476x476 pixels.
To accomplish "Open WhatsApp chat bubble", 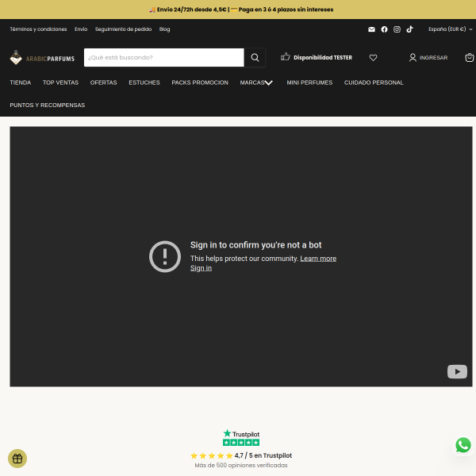I will [x=463, y=445].
